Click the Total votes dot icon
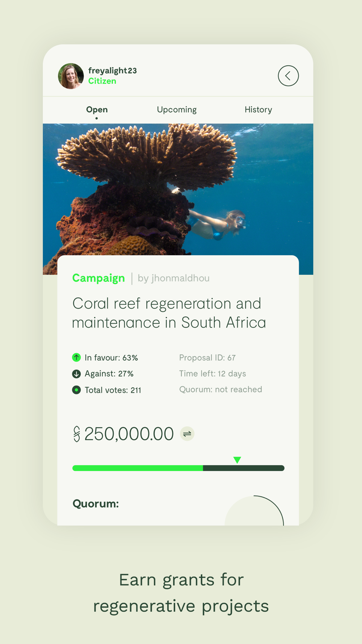This screenshot has height=644, width=362. pyautogui.click(x=76, y=390)
